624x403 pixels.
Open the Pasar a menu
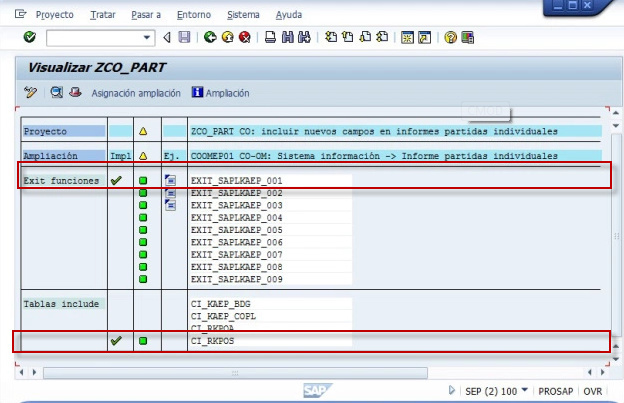pyautogui.click(x=146, y=15)
